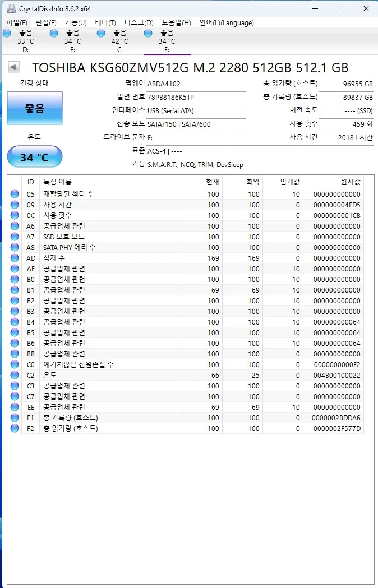The image size is (378, 588).
Task: Open the 기능(U) menu
Action: pos(76,23)
